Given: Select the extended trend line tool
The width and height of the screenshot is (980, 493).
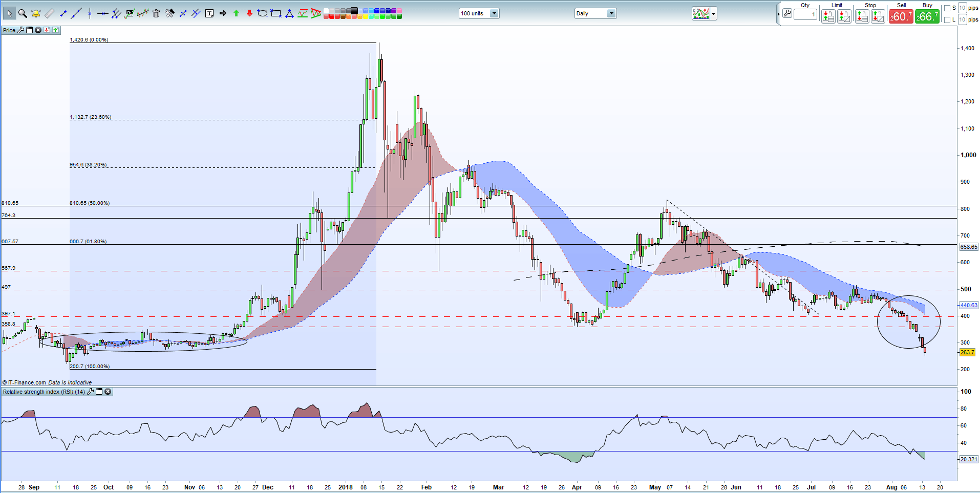Looking at the screenshot, I should coord(76,13).
